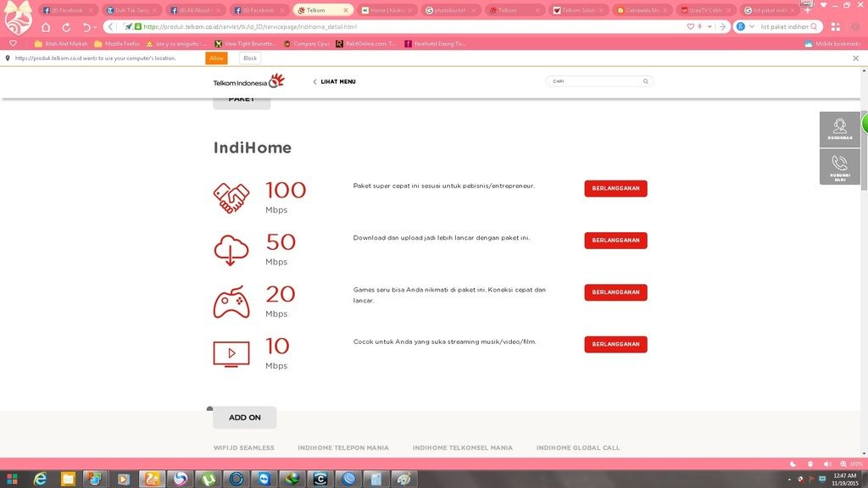Add page to favorites with heart icon

[x=690, y=26]
